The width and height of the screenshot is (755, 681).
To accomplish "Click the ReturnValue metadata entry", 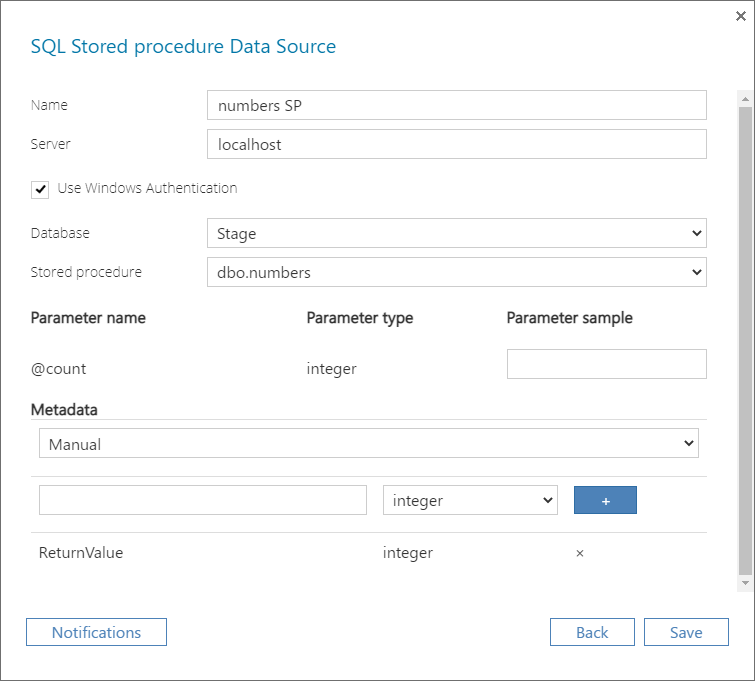I will pyautogui.click(x=81, y=553).
